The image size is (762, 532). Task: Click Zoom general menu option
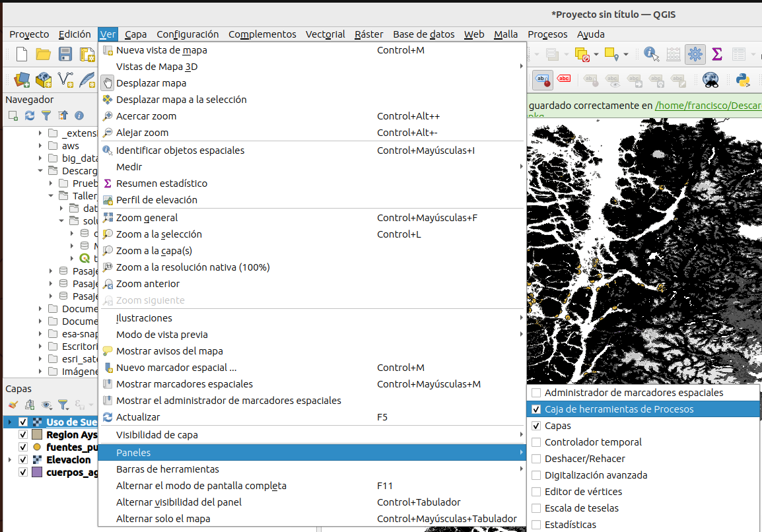[x=147, y=218]
